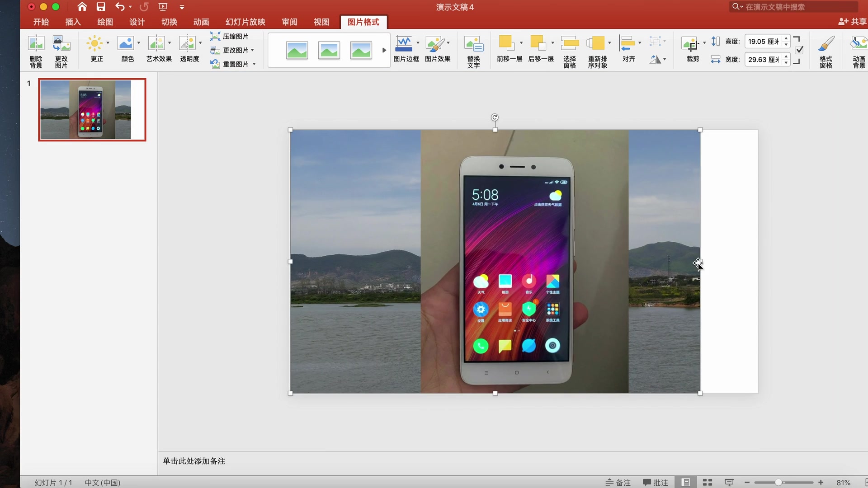Select slide 1 thumbnail in panel

click(92, 110)
